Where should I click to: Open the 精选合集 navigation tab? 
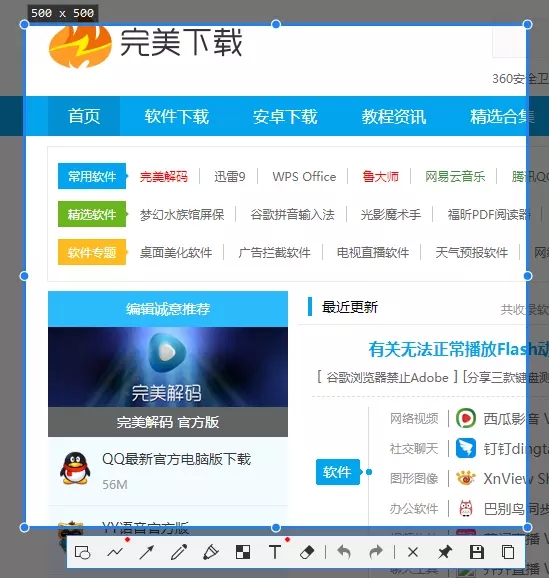pyautogui.click(x=502, y=116)
